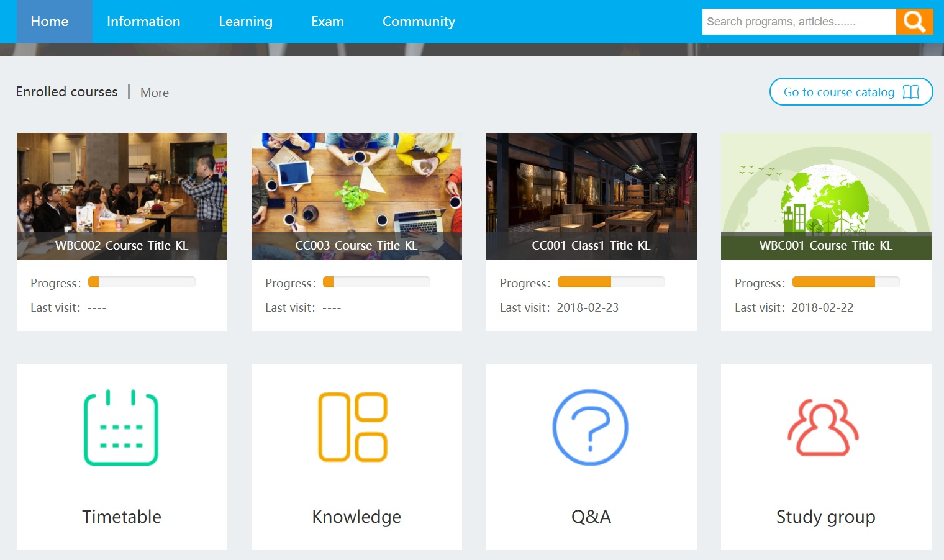Select the Home navigation tab

point(49,21)
